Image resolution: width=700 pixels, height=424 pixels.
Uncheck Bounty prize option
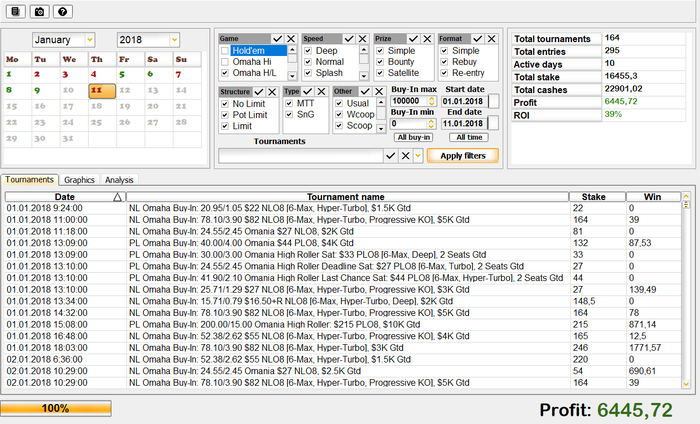pos(380,62)
